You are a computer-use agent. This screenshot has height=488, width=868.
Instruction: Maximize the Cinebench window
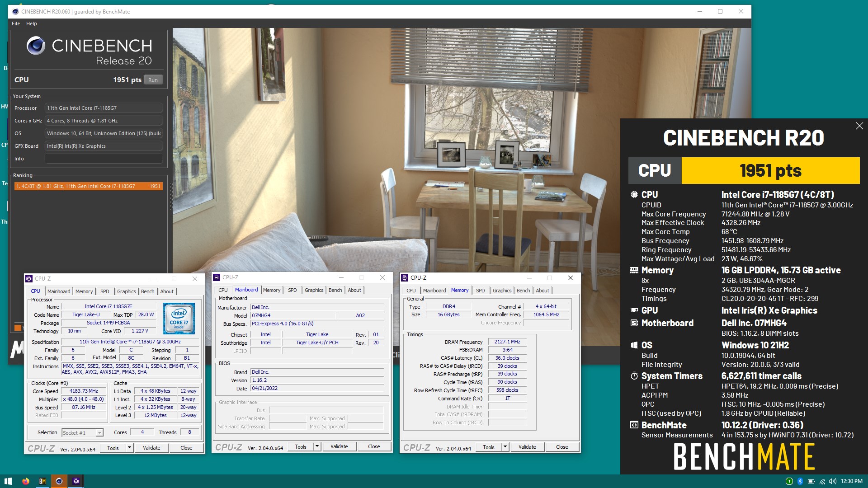point(720,12)
